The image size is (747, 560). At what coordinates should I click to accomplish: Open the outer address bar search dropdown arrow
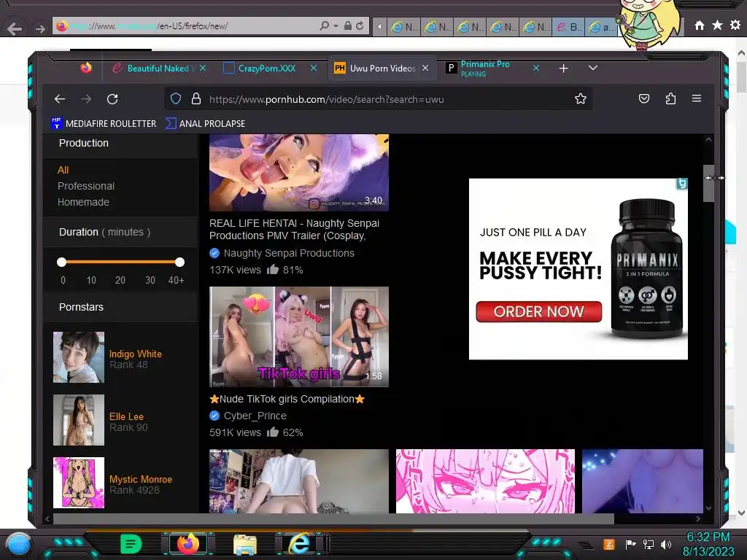pos(336,26)
